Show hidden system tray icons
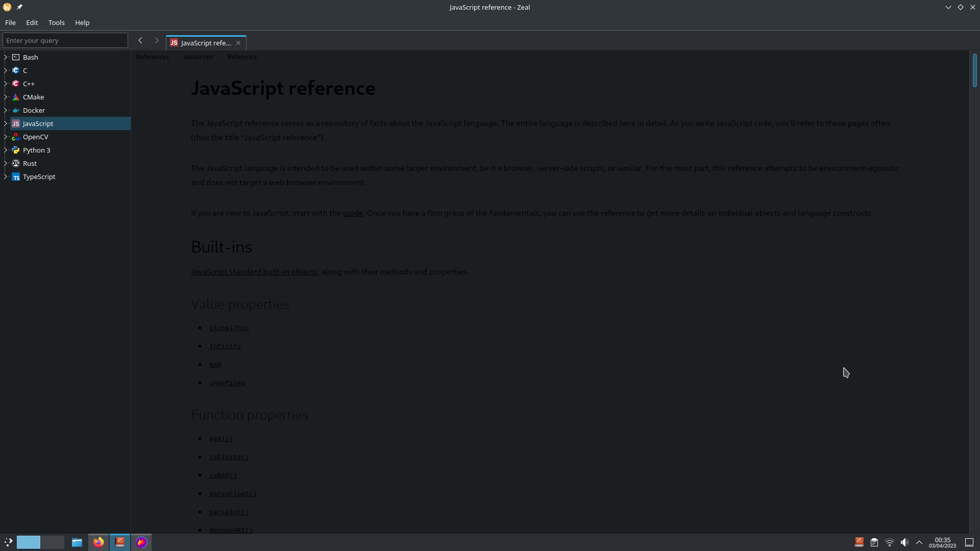This screenshot has height=551, width=980. [x=919, y=542]
